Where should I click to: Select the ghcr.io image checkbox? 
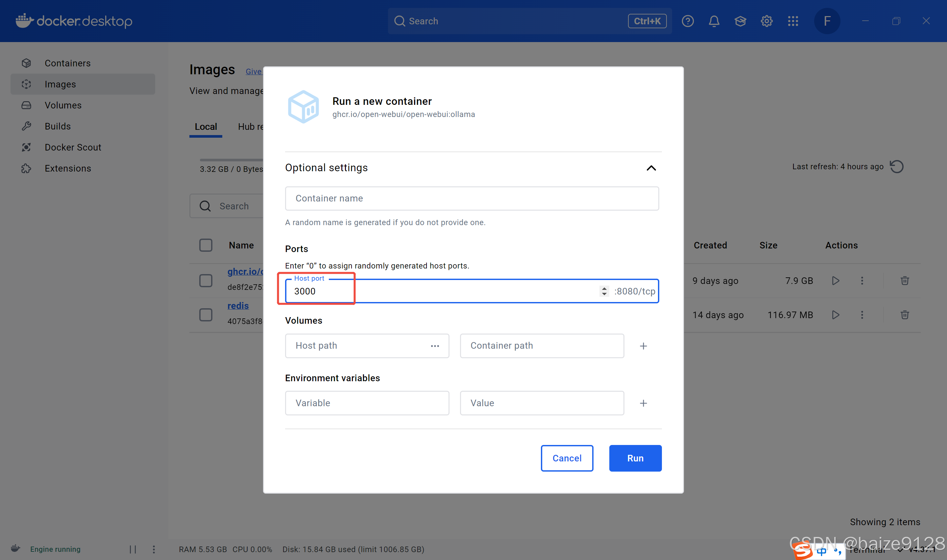click(206, 280)
